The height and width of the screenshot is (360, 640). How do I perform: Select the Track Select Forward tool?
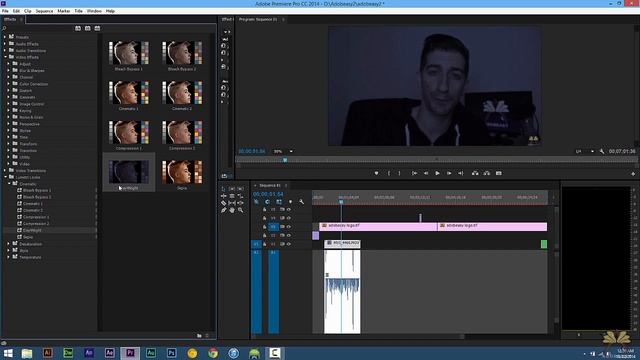click(x=232, y=189)
